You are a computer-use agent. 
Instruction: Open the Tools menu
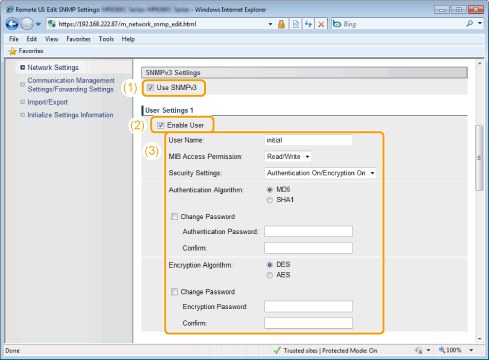pos(106,39)
